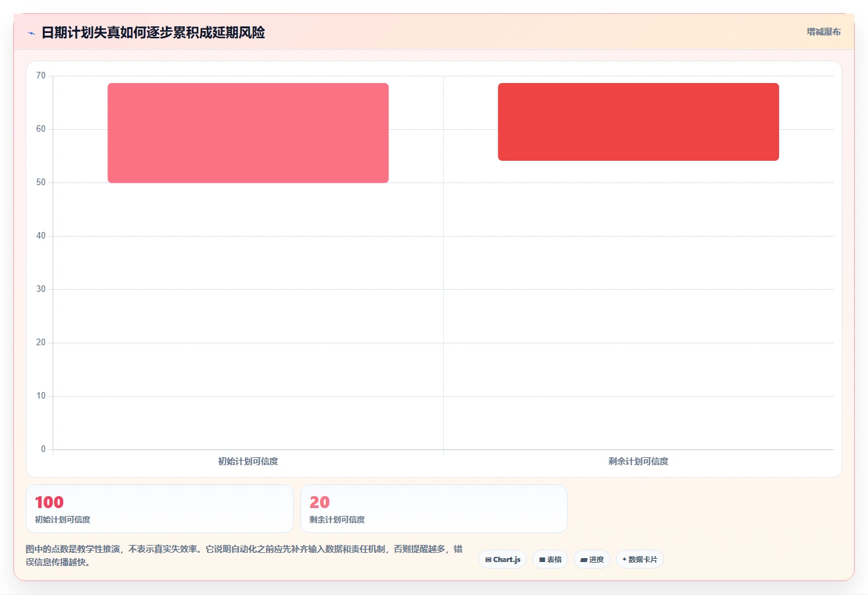Image resolution: width=868 pixels, height=595 pixels.
Task: Click the red 剩余计划可信度 bar
Action: [638, 122]
